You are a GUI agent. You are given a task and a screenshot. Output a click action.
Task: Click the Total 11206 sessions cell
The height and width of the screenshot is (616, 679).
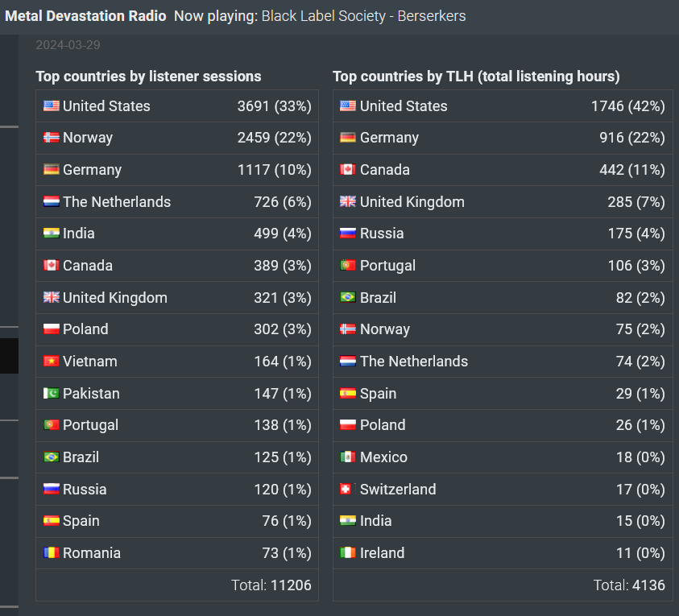(177, 585)
